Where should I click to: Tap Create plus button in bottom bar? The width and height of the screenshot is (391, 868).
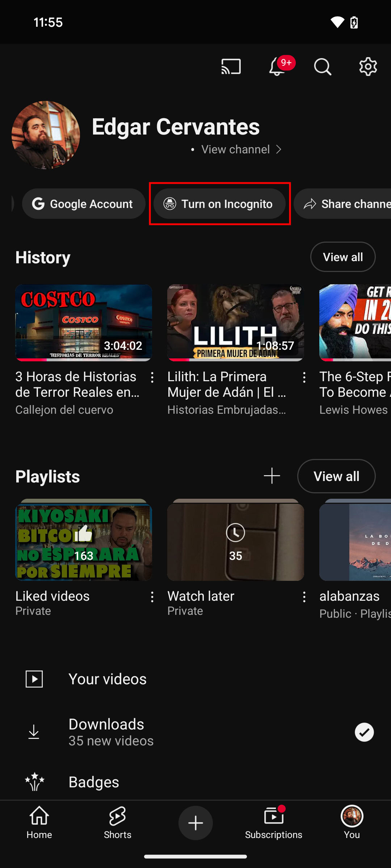[195, 823]
